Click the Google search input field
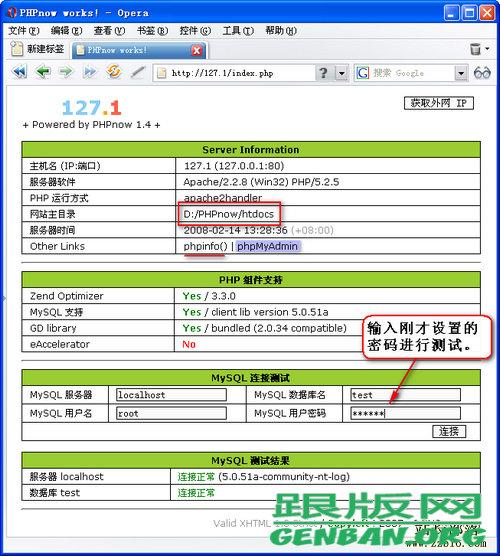 point(412,73)
